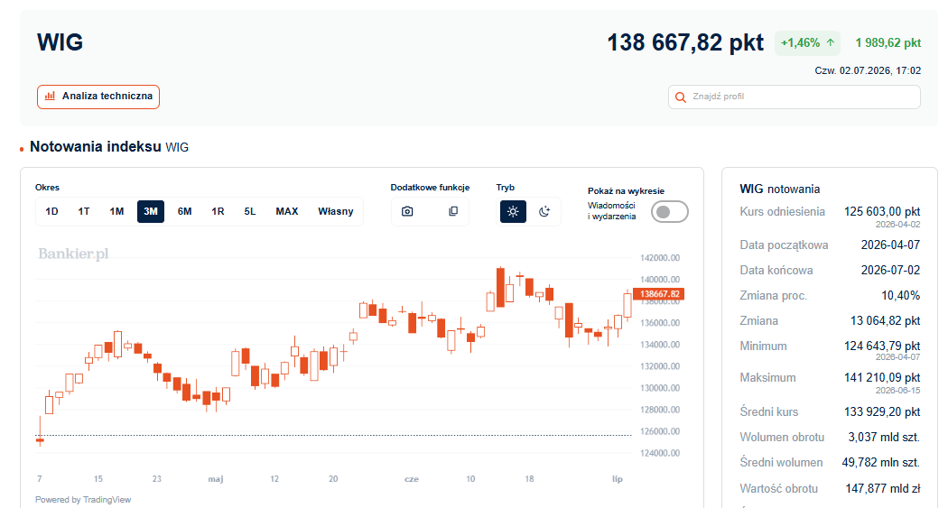Click Data końcowa value 2026-07-02
Image resolution: width=948 pixels, height=508 pixels.
[x=891, y=270]
